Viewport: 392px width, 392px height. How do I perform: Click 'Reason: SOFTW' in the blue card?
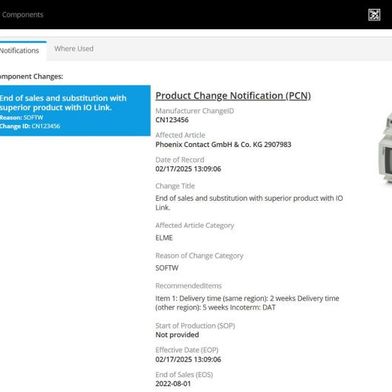(x=22, y=117)
